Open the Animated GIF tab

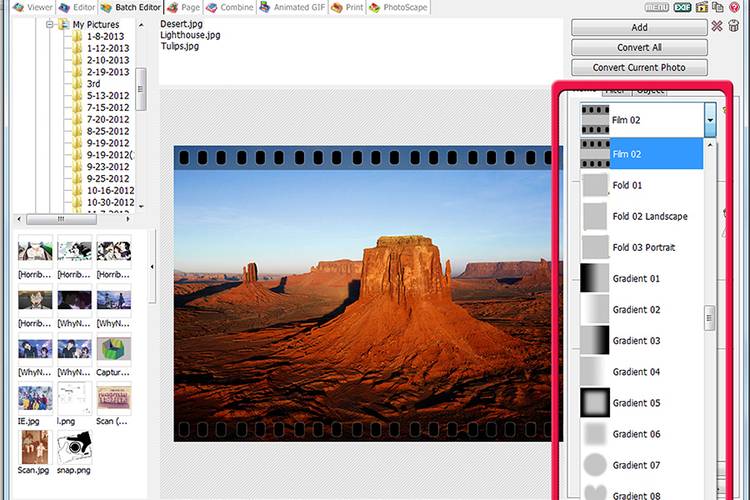(x=292, y=7)
